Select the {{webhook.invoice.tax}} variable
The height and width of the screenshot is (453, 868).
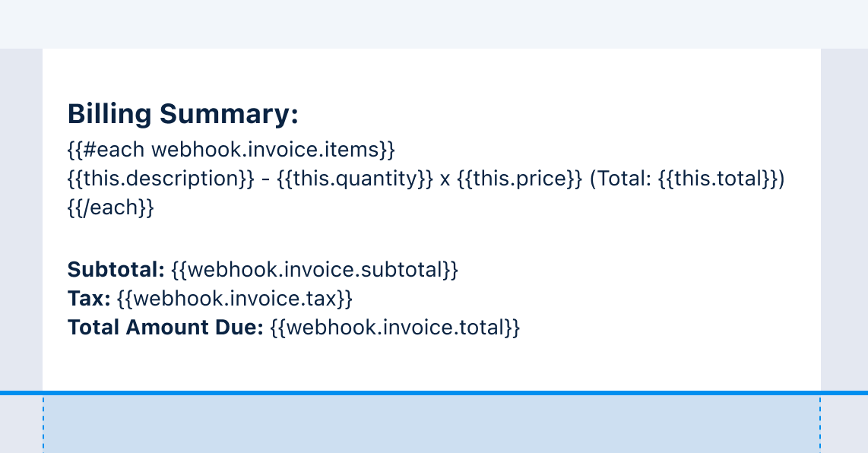click(x=235, y=299)
